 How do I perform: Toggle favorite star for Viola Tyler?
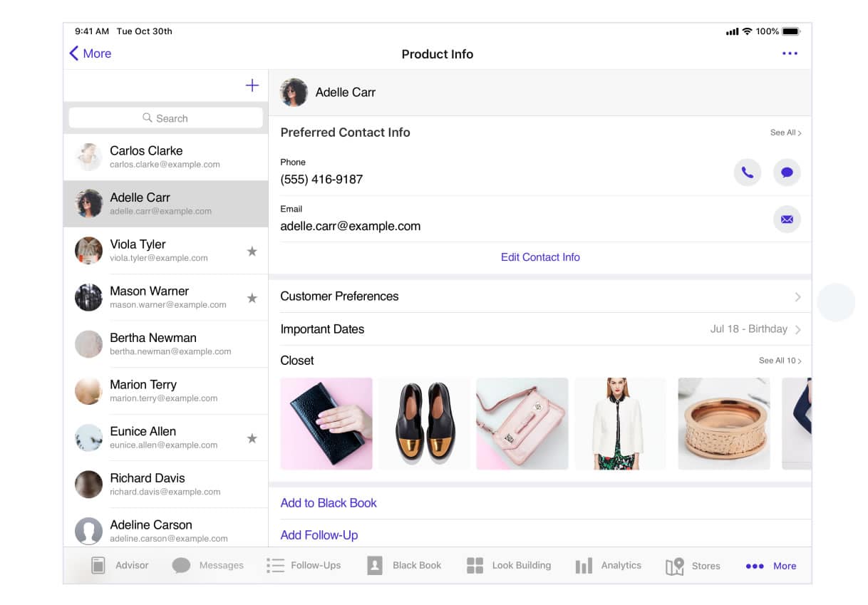click(x=252, y=251)
